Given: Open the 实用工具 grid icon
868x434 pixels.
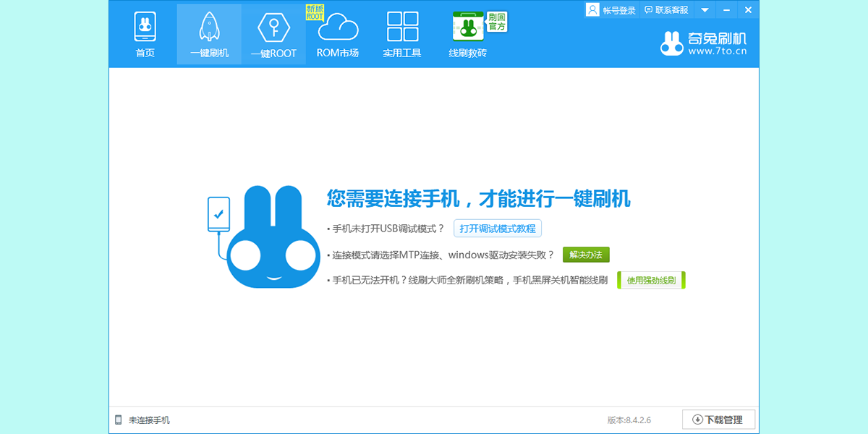Looking at the screenshot, I should click(x=402, y=27).
